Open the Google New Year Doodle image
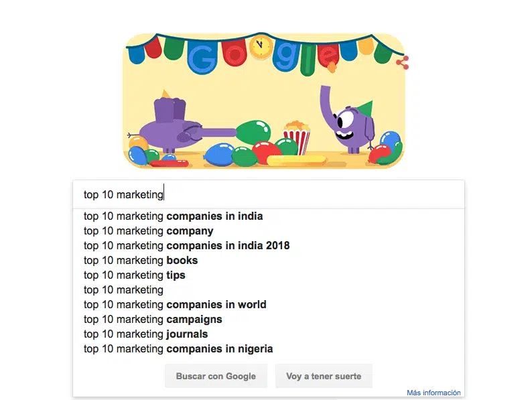Viewport: 532px width, 400px height. pyautogui.click(x=265, y=101)
